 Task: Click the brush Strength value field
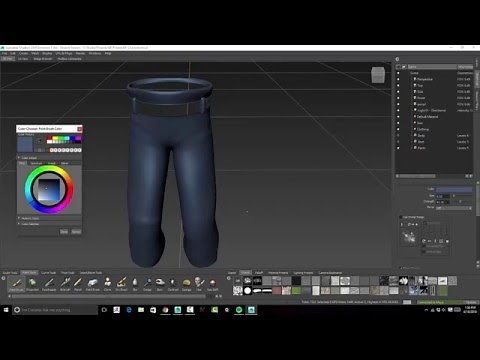point(443,202)
